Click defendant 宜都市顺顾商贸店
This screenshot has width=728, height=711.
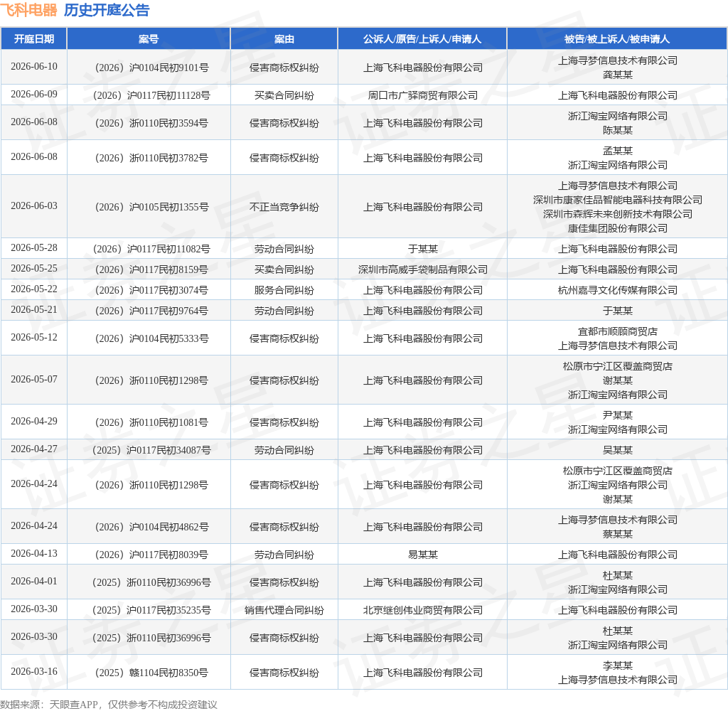(618, 331)
